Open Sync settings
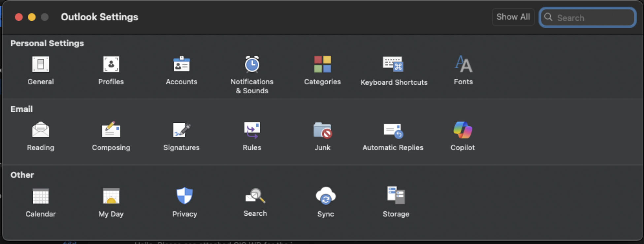 [x=326, y=202]
